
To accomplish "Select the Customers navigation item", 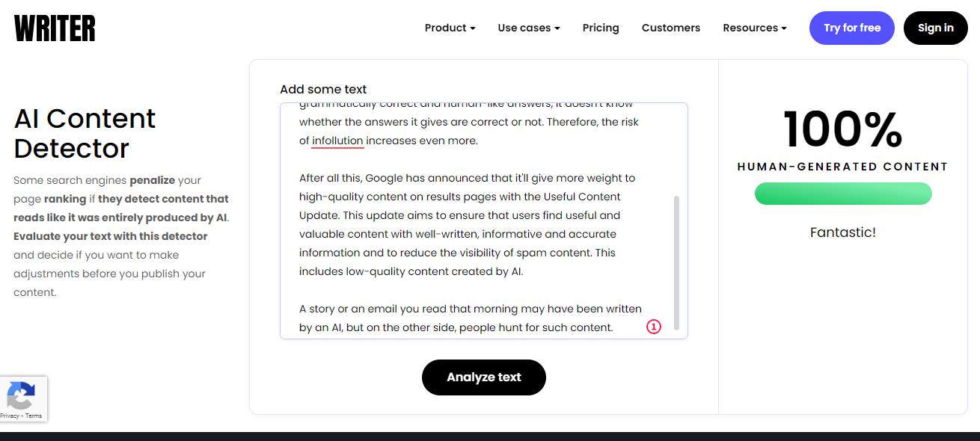I will point(670,28).
